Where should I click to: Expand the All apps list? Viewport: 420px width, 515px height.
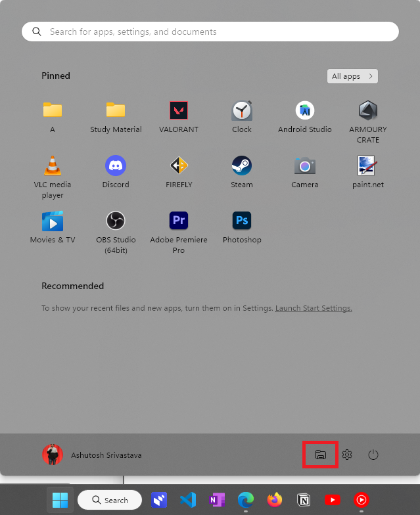(352, 76)
